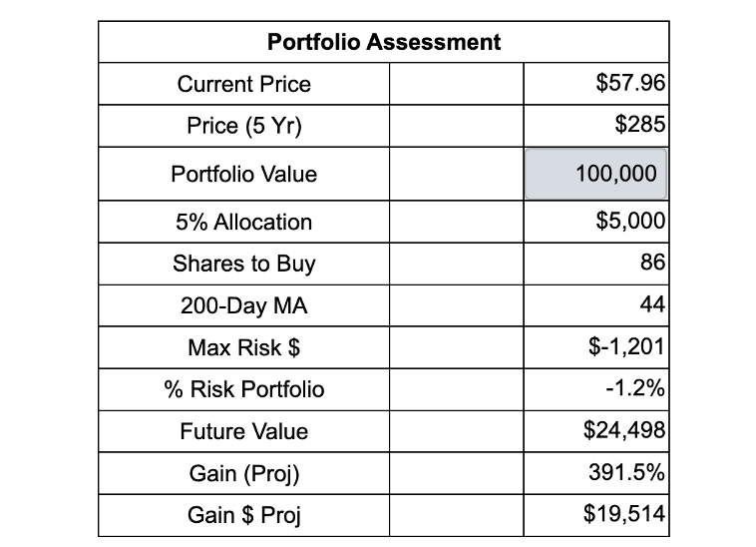Select the % Risk Portfolio label
The height and width of the screenshot is (547, 756).
(x=244, y=389)
